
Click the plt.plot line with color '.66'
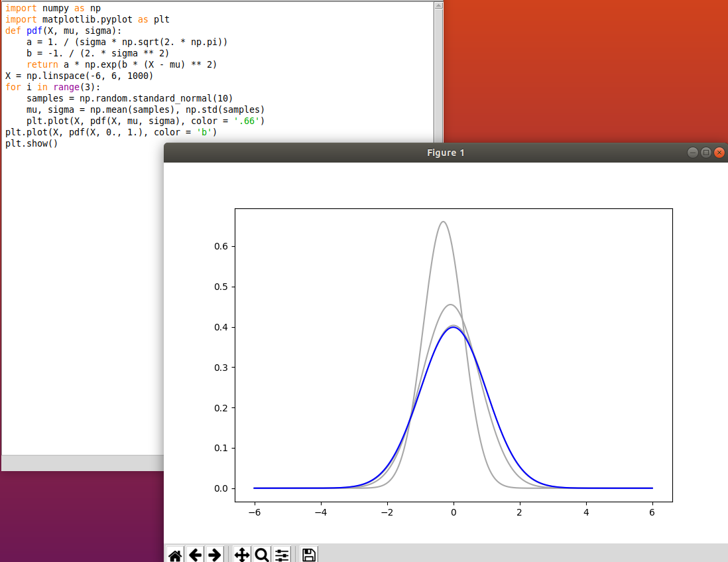click(145, 121)
